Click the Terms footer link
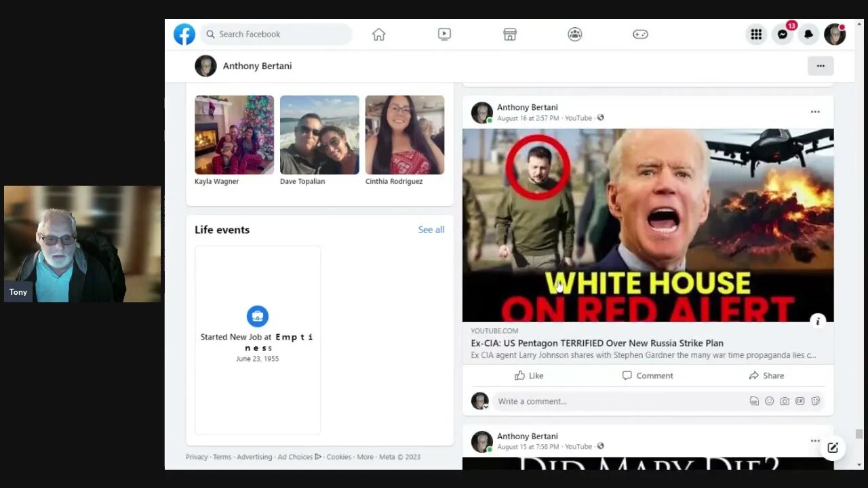 tap(222, 457)
